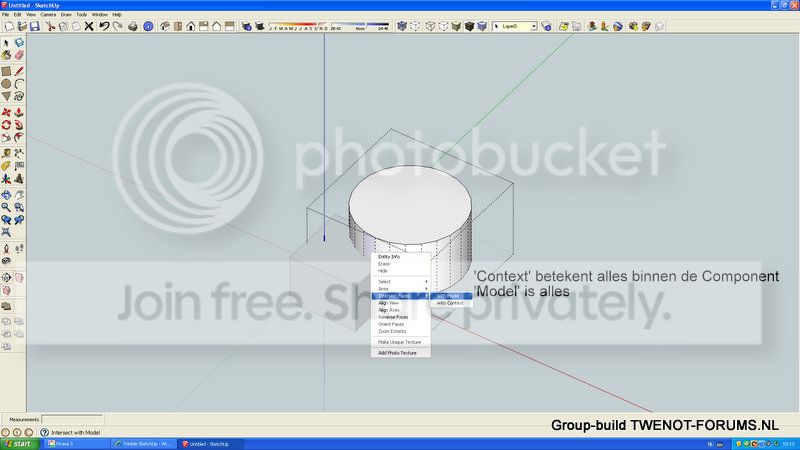800x450 pixels.
Task: Switch to Trimble SketchUp taskbar window
Action: [x=144, y=444]
